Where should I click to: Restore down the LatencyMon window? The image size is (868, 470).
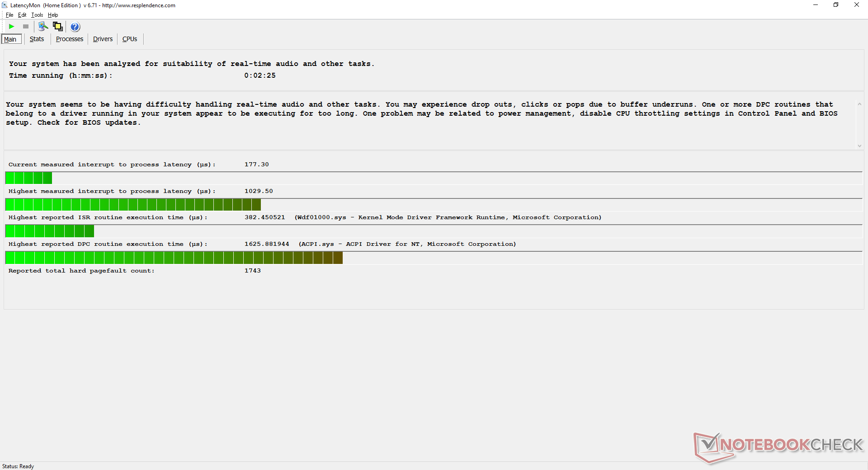click(x=836, y=5)
